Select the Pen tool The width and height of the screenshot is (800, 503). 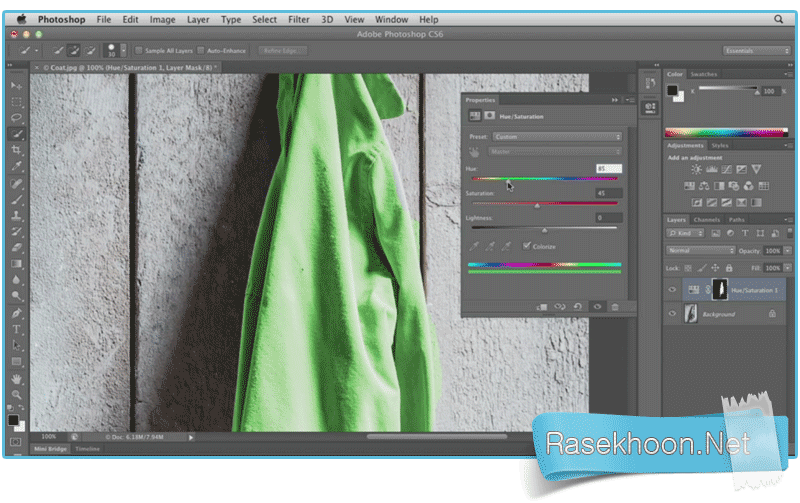pos(16,313)
